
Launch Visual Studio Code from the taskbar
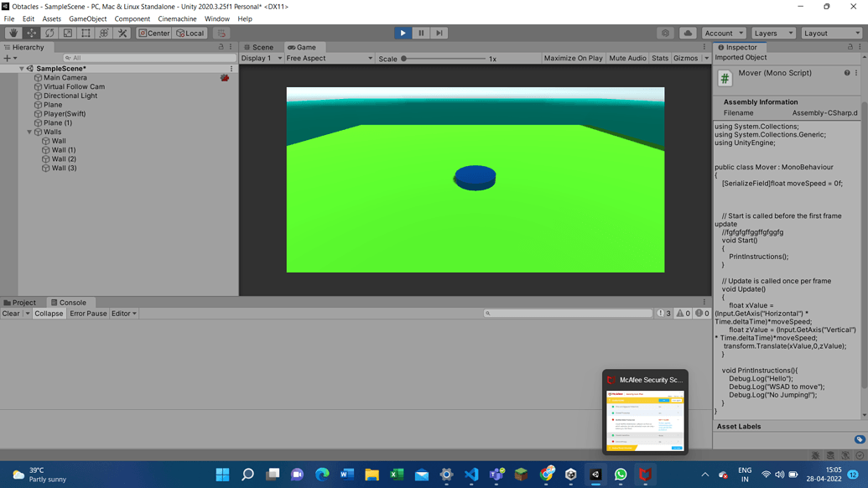click(x=471, y=474)
